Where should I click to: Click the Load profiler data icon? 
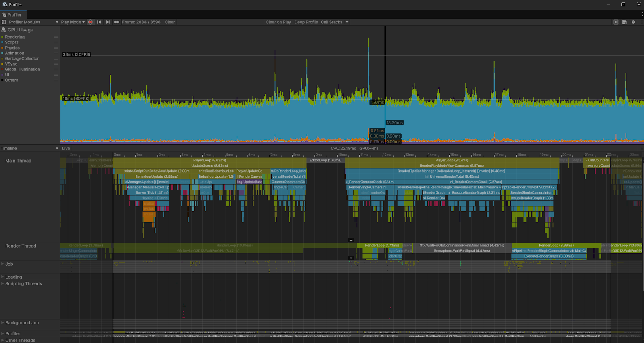[x=616, y=22]
